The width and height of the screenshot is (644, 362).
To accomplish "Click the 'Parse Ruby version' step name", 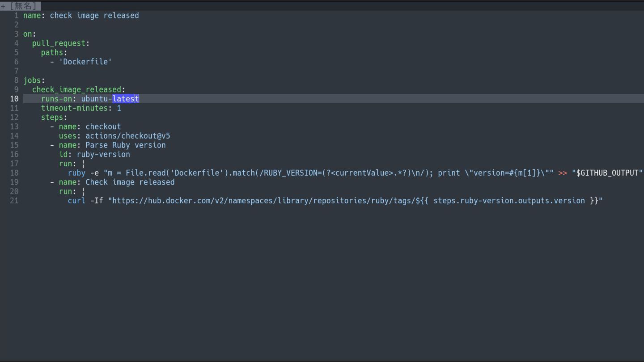I will [125, 145].
